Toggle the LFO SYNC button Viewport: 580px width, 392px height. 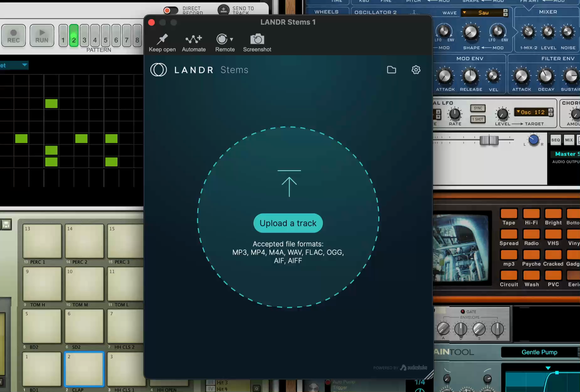(478, 108)
